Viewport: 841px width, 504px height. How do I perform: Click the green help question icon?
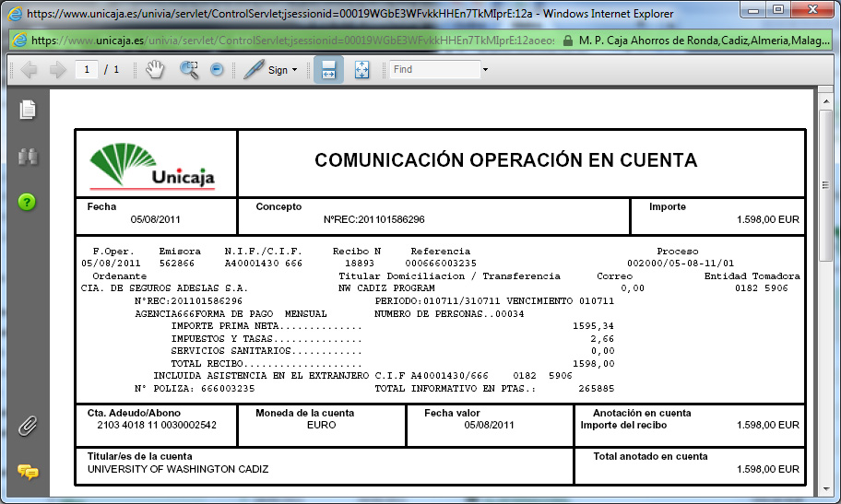pos(27,202)
